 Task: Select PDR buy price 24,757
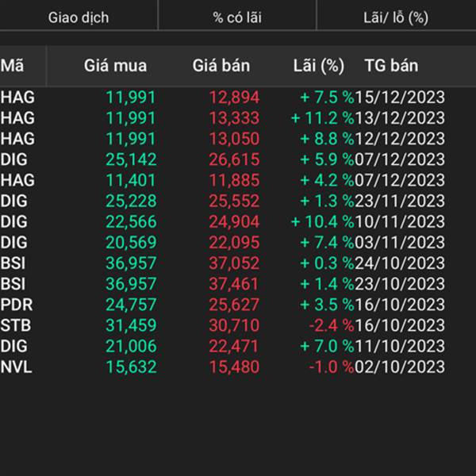(131, 305)
